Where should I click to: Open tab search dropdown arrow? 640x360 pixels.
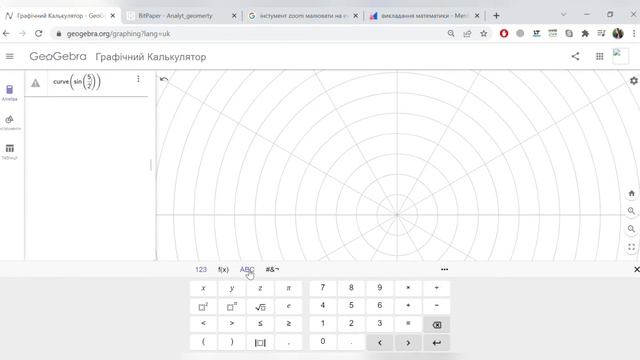[564, 15]
